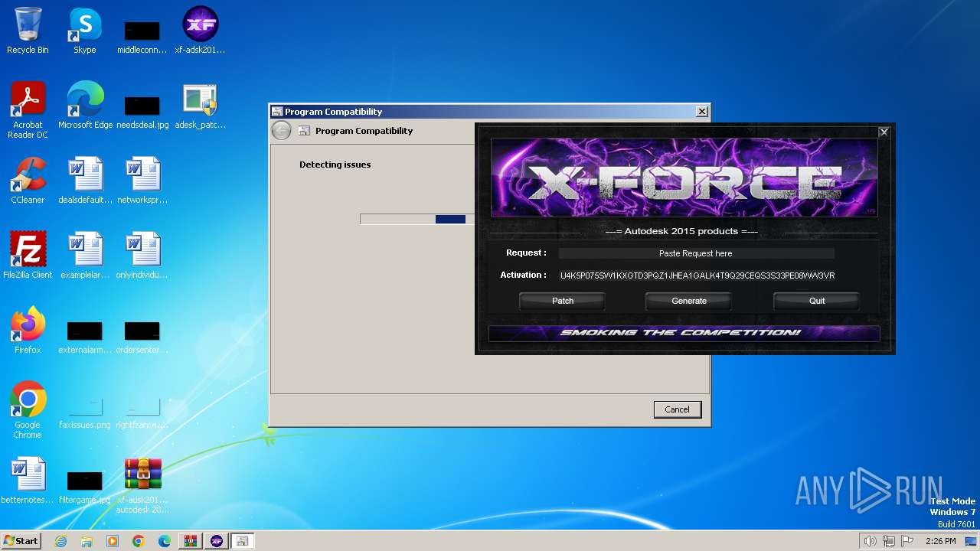Select the xf-adsk201 X-Force desktop icon
Viewport: 980px width, 551px height.
(x=201, y=31)
